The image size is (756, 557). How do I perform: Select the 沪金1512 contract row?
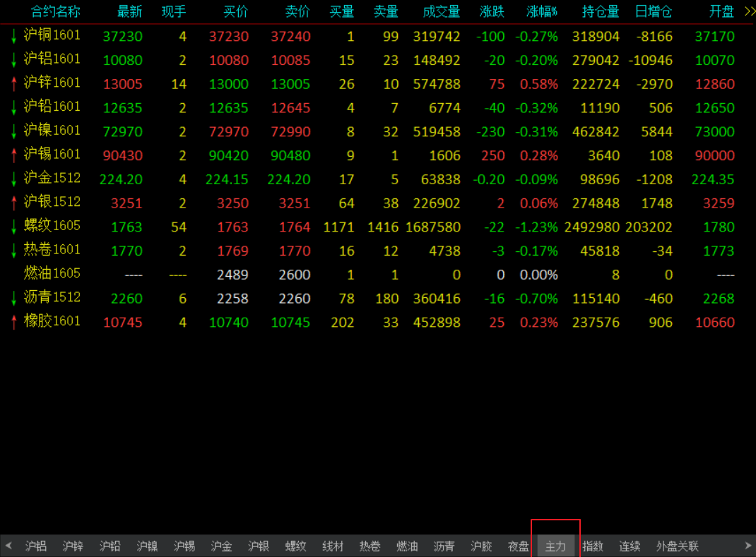(52, 179)
